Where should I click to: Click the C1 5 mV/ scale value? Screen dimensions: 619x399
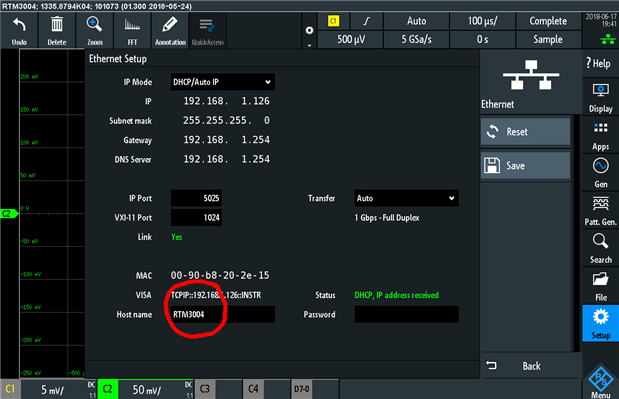[52, 390]
